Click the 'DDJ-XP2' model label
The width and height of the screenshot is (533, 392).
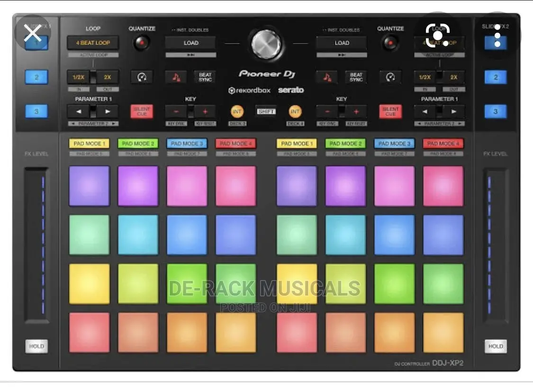pyautogui.click(x=447, y=363)
